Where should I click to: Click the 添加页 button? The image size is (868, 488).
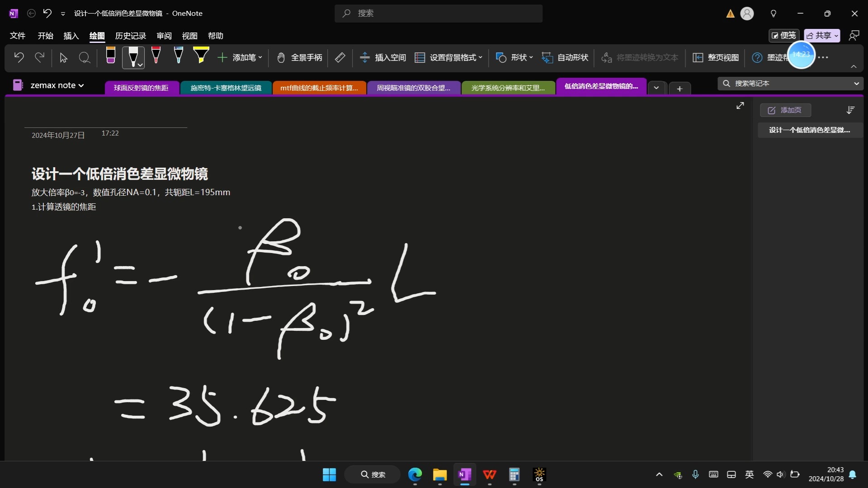pos(785,110)
